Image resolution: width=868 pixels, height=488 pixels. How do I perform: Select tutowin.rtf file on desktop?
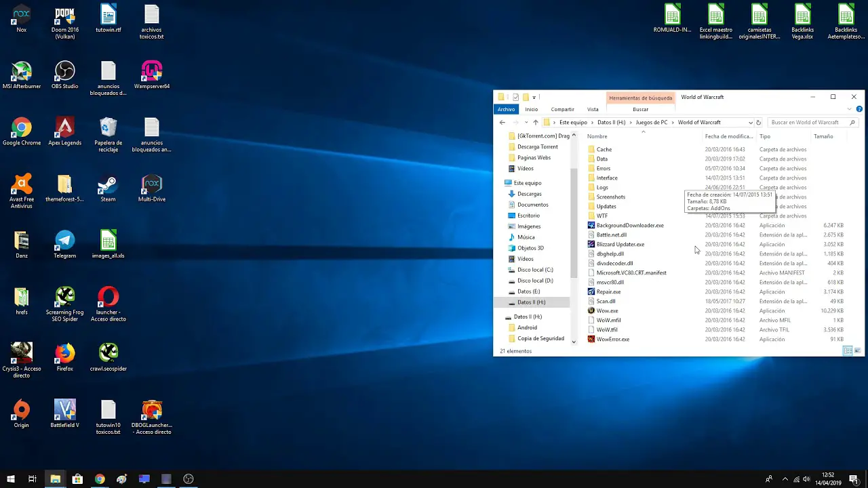(108, 19)
